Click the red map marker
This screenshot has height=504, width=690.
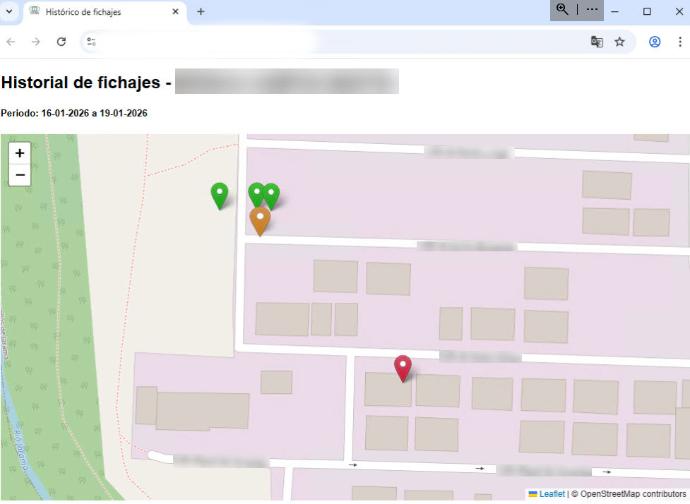click(403, 367)
